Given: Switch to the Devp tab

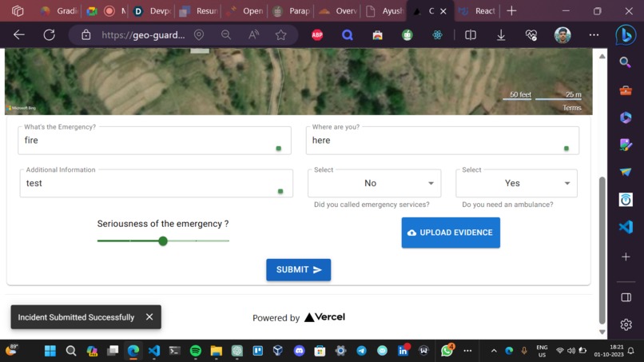Looking at the screenshot, I should (x=153, y=11).
